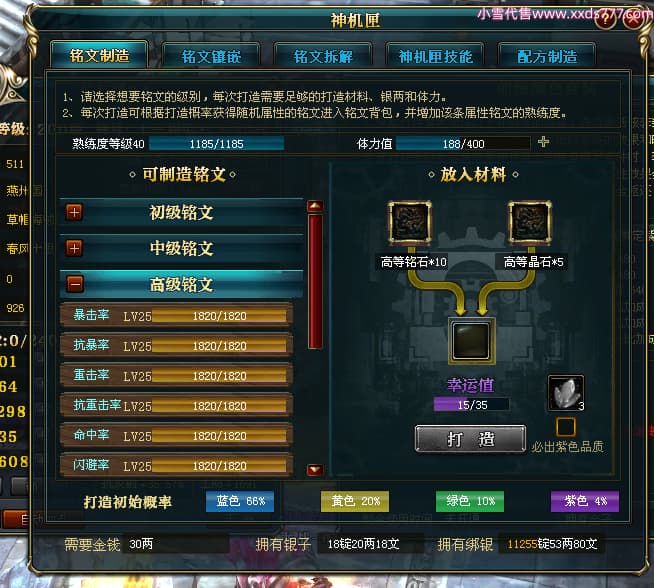
Task: Collapse the 高级铭文 category
Action: point(75,284)
